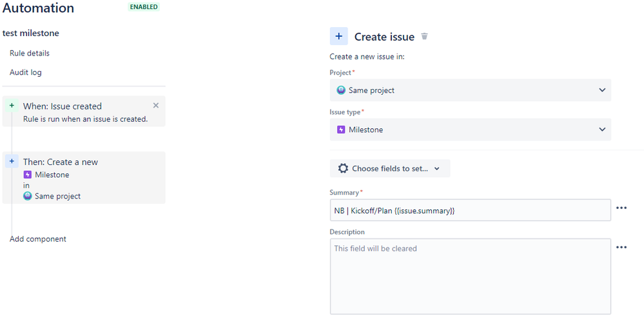Click the blue plus icon beside Create issue heading
644x321 pixels.
[338, 37]
